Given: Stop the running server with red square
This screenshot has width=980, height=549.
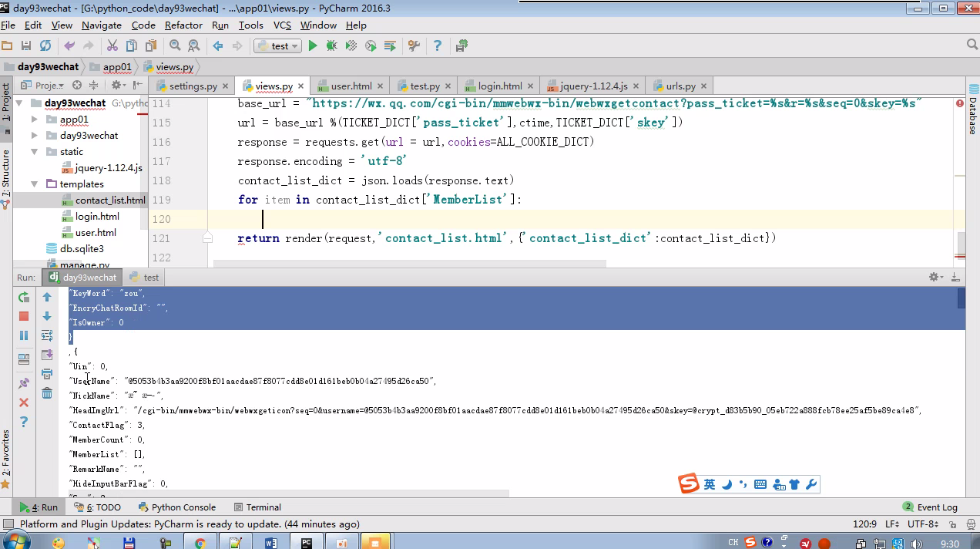Looking at the screenshot, I should (24, 316).
